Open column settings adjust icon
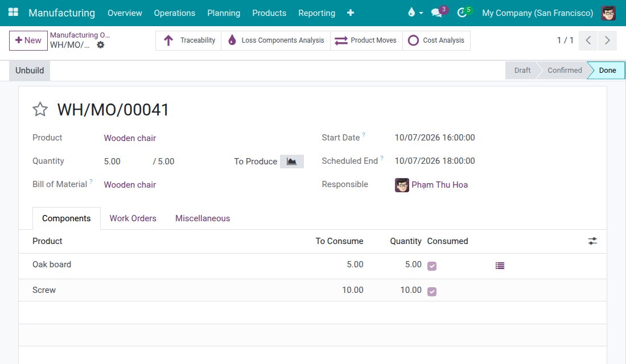Image resolution: width=626 pixels, height=364 pixels. (x=592, y=241)
